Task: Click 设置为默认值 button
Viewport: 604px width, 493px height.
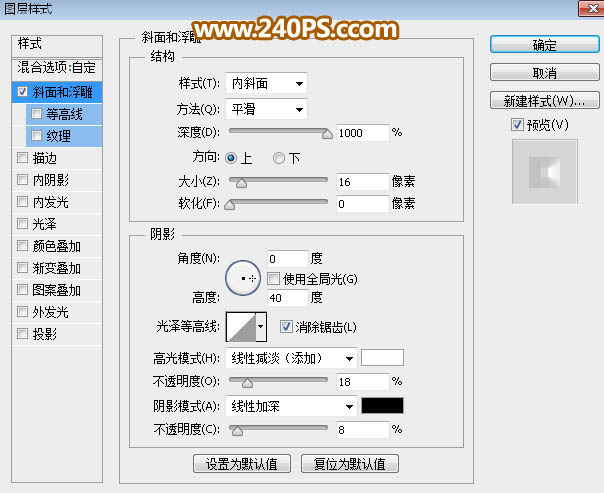Action: point(242,464)
